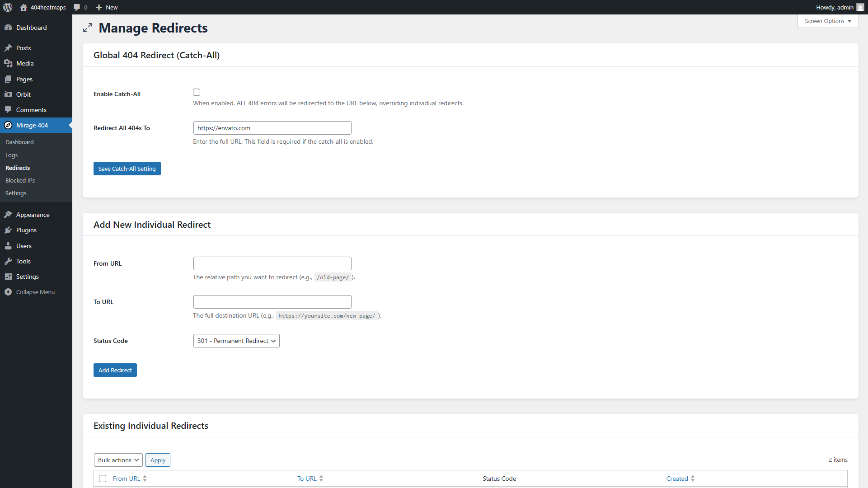Expand Screen Options panel
868x488 pixels.
click(x=828, y=21)
